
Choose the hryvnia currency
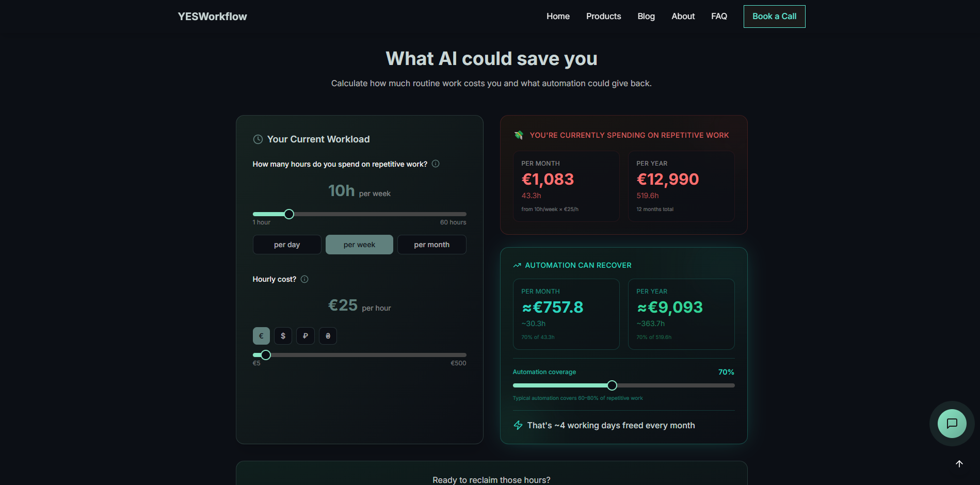tap(328, 336)
